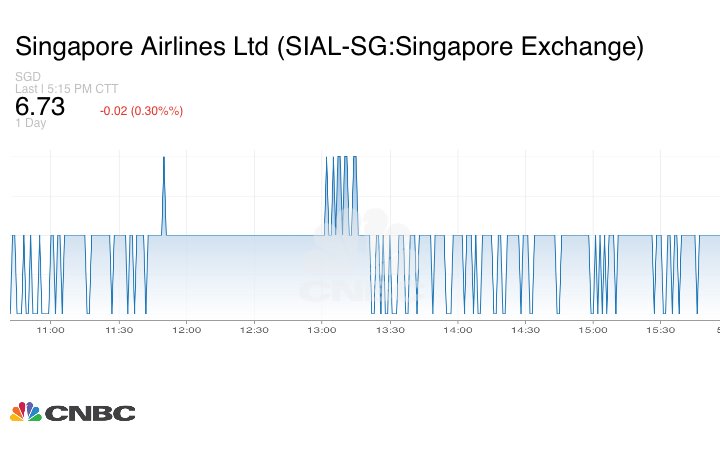Viewport: 720px width, 450px height.
Task: Select the SGD currency label
Action: 28,77
